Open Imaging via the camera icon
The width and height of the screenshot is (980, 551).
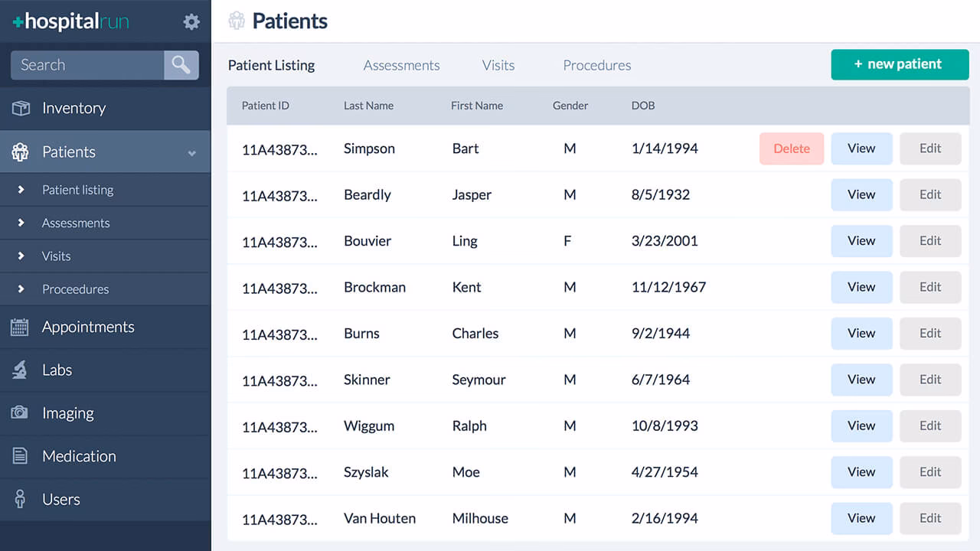[x=21, y=413]
